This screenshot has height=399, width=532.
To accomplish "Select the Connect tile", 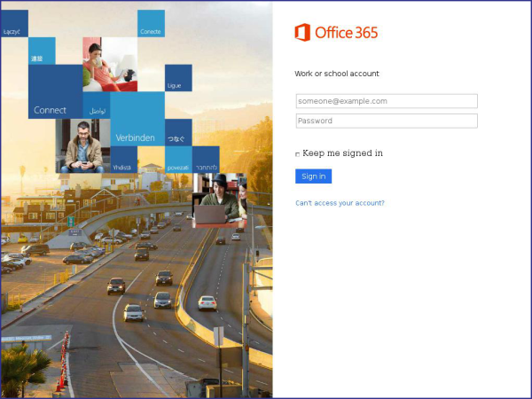I will tap(55, 91).
